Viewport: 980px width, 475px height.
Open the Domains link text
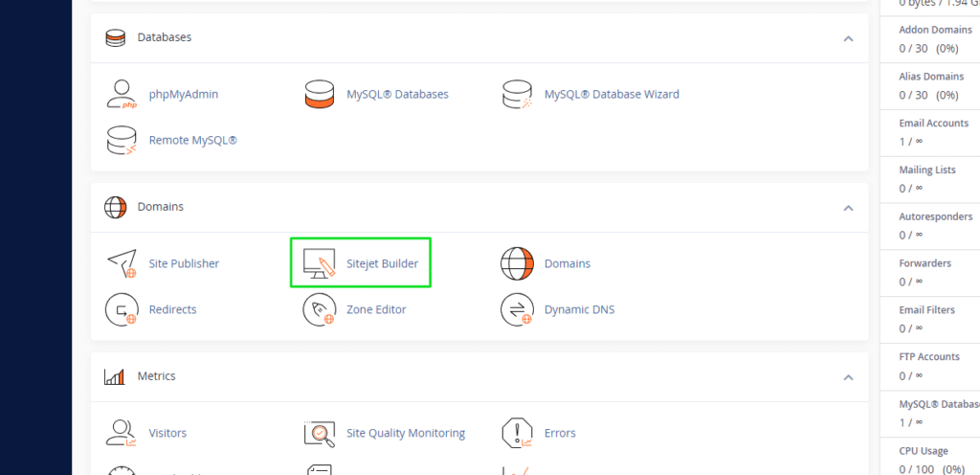(x=568, y=263)
